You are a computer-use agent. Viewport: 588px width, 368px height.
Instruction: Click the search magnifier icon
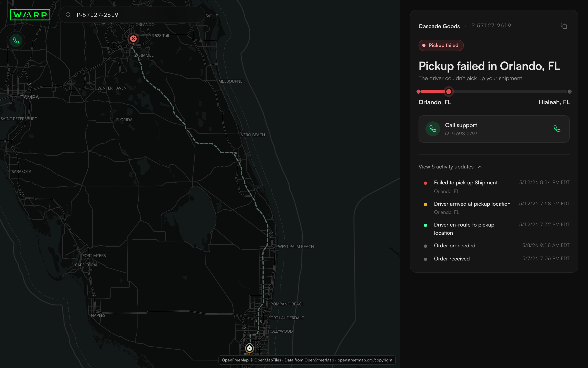[x=68, y=15]
